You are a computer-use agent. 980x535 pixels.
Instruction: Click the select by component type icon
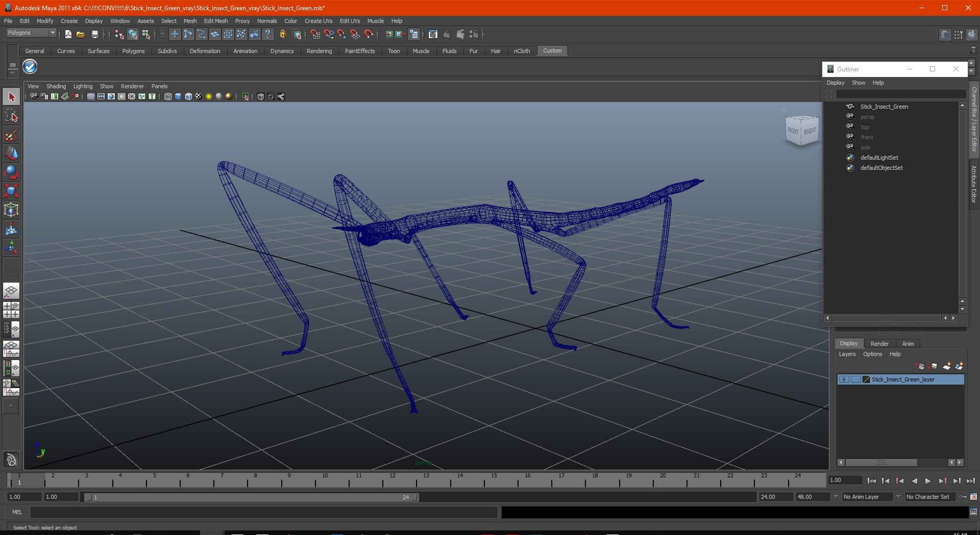tap(146, 34)
